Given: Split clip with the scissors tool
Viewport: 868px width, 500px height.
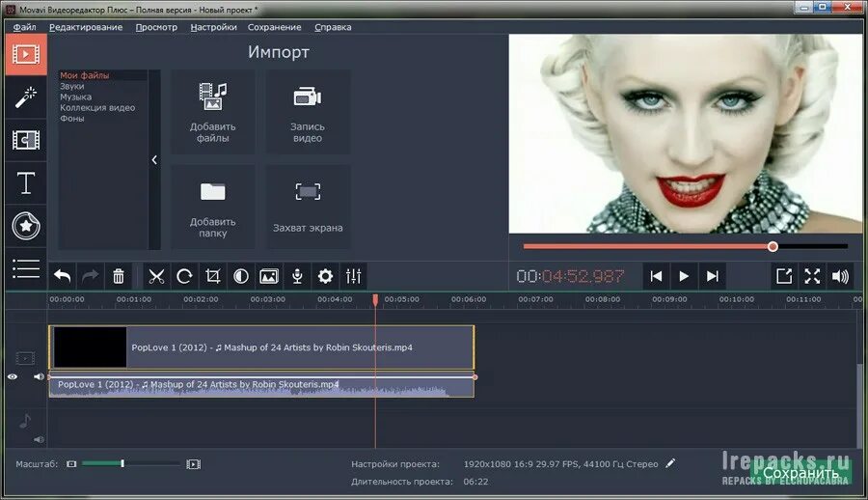Looking at the screenshot, I should coord(156,276).
